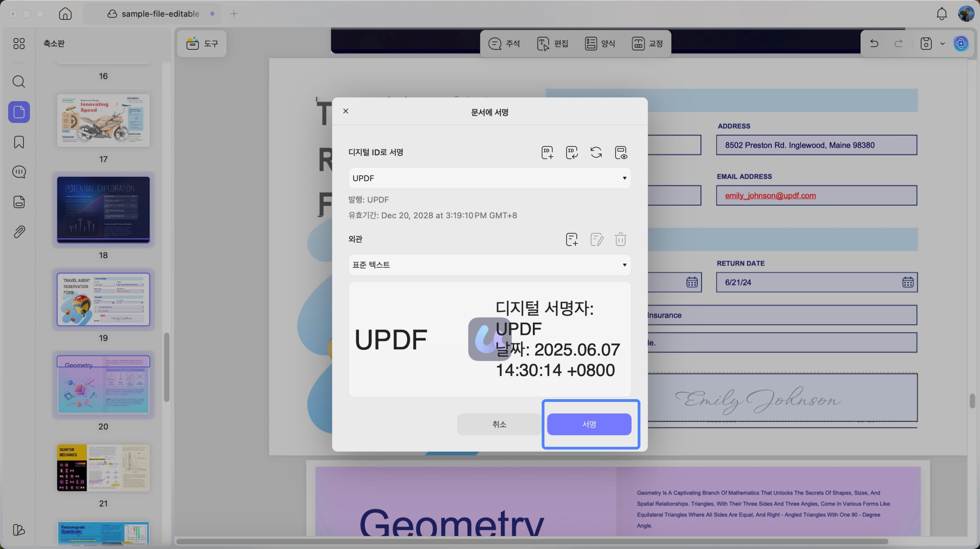980x549 pixels.
Task: Click the horizontal scrollbar at bottom
Action: (532, 541)
